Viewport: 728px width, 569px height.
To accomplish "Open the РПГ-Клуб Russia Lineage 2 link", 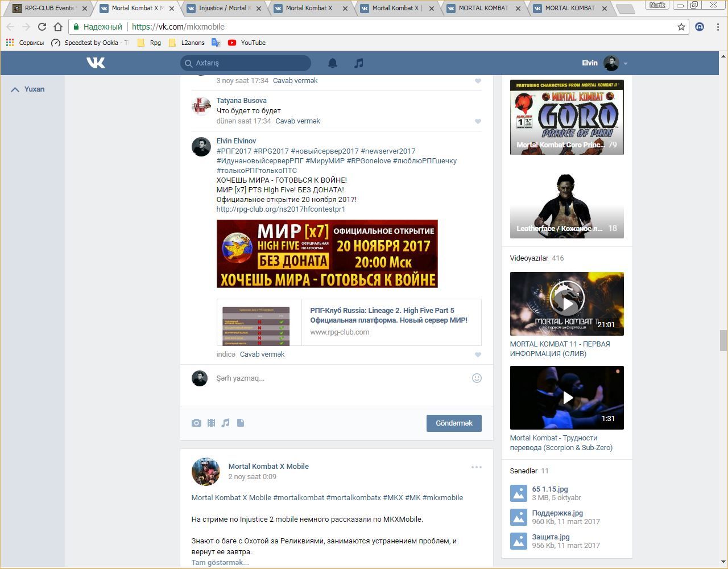I will [x=388, y=315].
